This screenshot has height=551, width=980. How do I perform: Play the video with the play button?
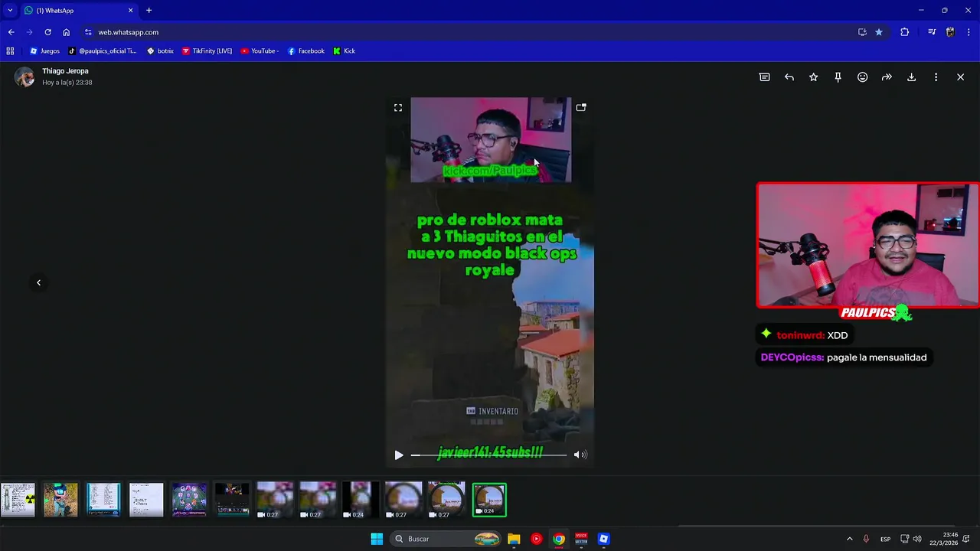click(398, 455)
